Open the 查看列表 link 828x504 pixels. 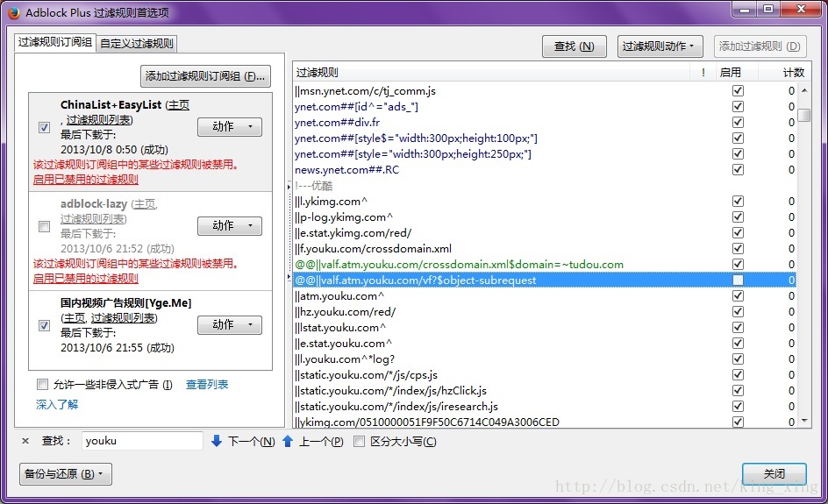(x=207, y=384)
